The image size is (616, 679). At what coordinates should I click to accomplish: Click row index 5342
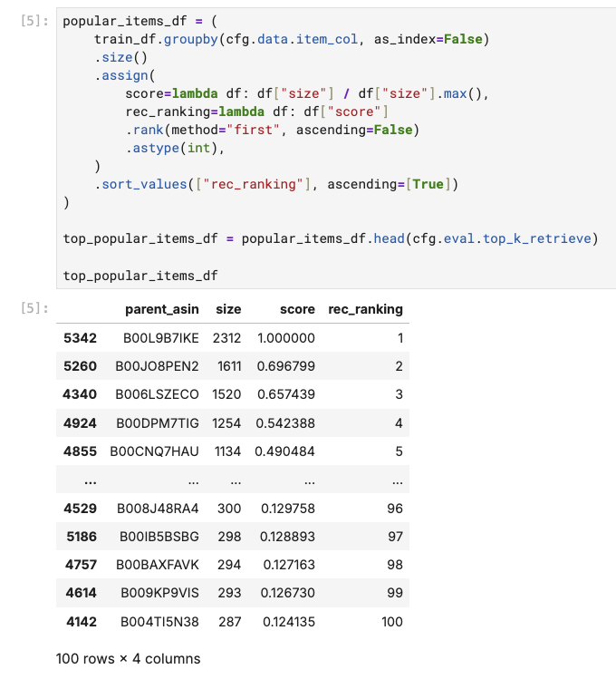click(x=80, y=338)
